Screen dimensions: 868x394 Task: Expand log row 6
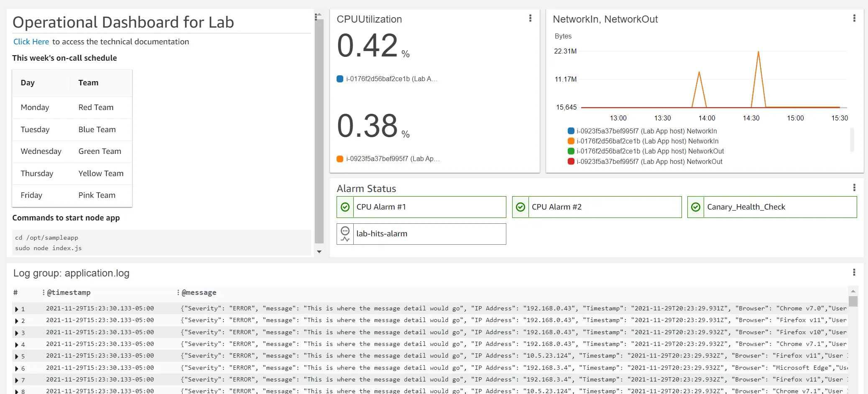click(16, 368)
